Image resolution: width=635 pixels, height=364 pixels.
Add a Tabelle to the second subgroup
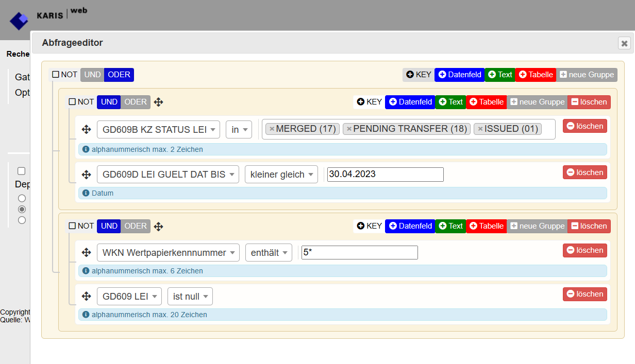click(486, 226)
